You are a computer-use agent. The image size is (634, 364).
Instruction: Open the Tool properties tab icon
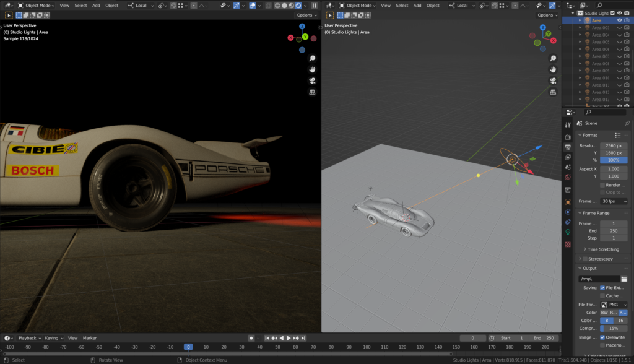568,125
